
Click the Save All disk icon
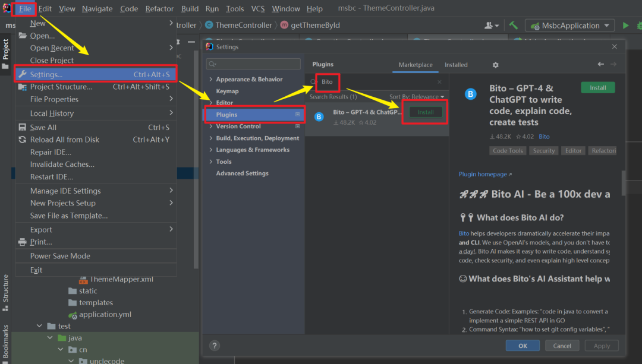point(23,127)
